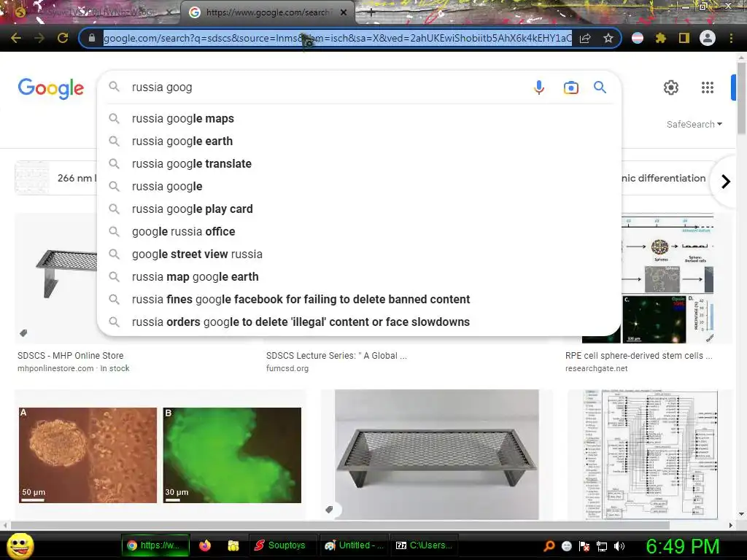Screen dimensions: 747x560
Task: Open 'RPE cell sphere-derived stem cells' result
Action: [x=639, y=356]
